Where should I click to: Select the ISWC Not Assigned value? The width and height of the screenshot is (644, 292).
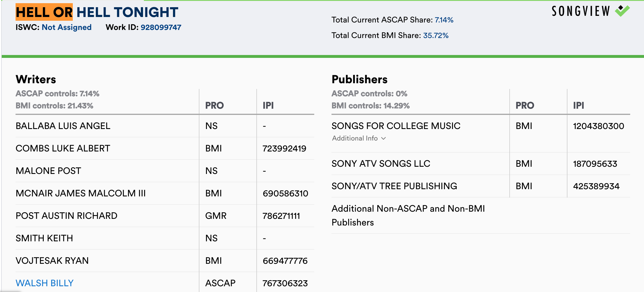[x=66, y=27]
